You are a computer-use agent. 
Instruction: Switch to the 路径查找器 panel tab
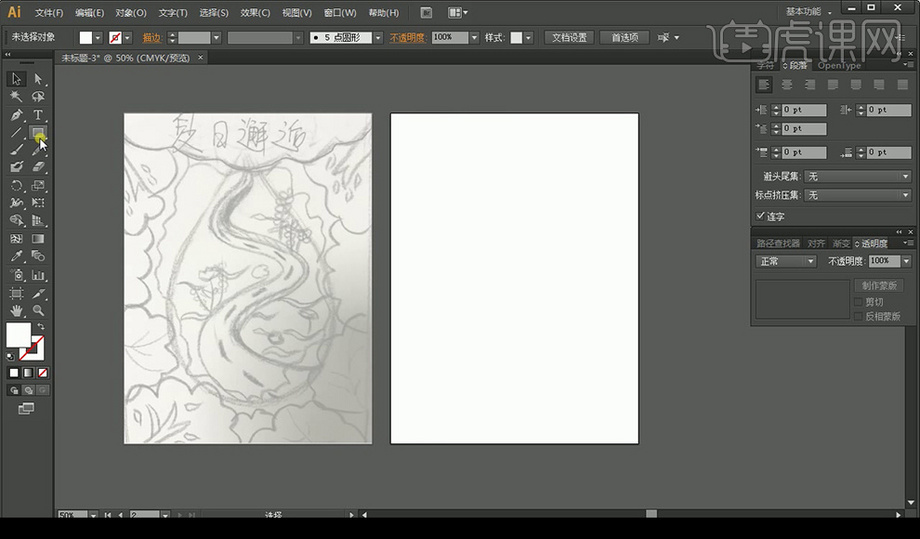point(777,243)
